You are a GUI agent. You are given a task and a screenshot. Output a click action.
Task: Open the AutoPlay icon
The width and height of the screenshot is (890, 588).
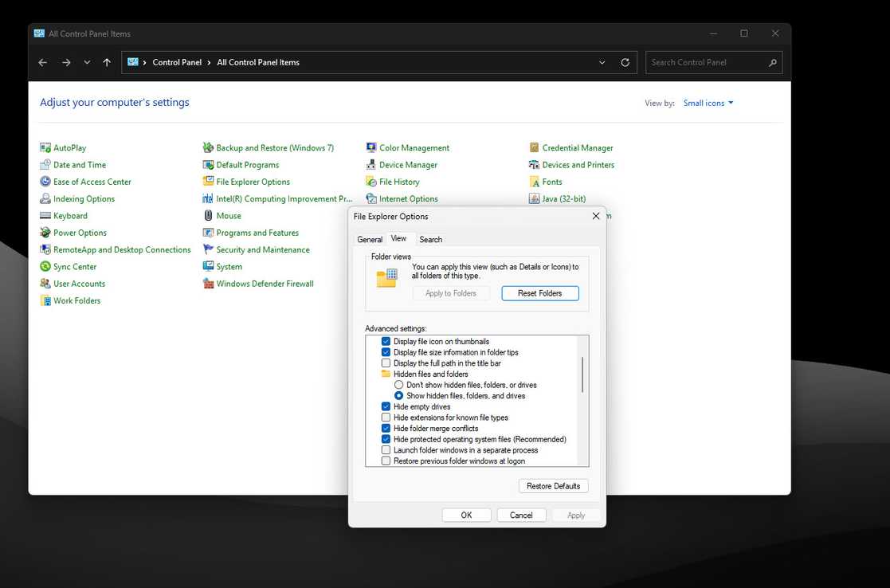point(45,148)
